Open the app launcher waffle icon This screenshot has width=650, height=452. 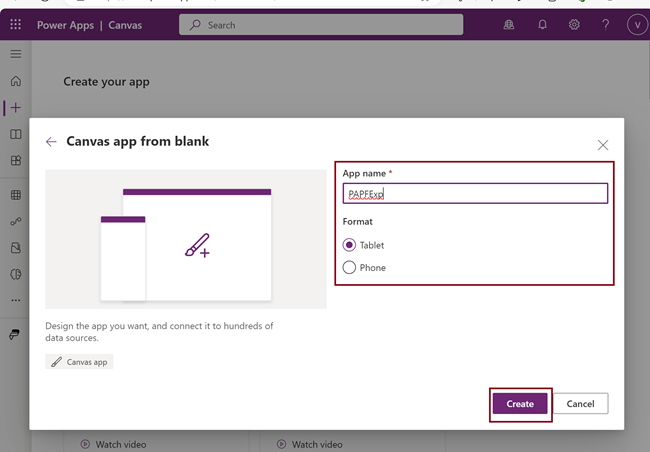pyautogui.click(x=15, y=24)
